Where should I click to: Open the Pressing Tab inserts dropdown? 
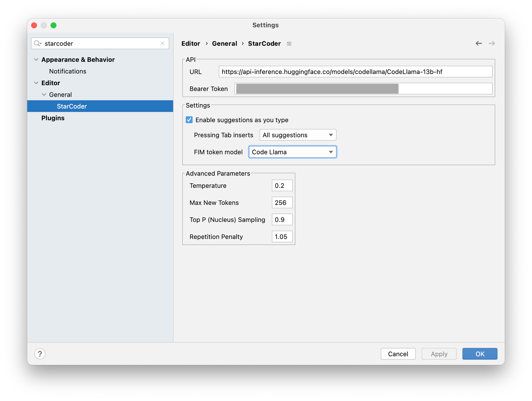(x=298, y=135)
